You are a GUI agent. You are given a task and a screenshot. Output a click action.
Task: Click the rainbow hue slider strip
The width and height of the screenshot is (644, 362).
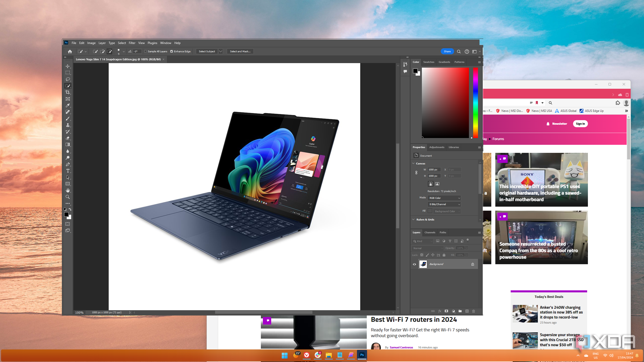[x=475, y=103]
